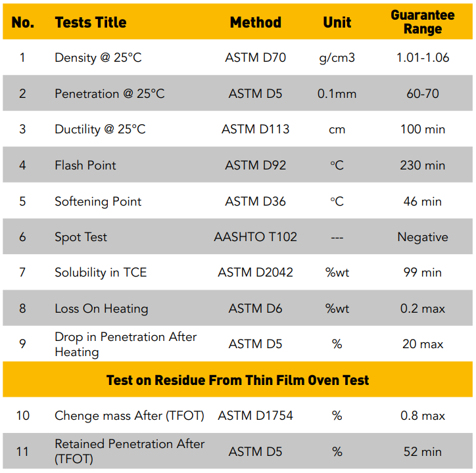This screenshot has height=473, width=476.
Task: Click the "Solubility in TCE" cell
Action: click(x=101, y=273)
